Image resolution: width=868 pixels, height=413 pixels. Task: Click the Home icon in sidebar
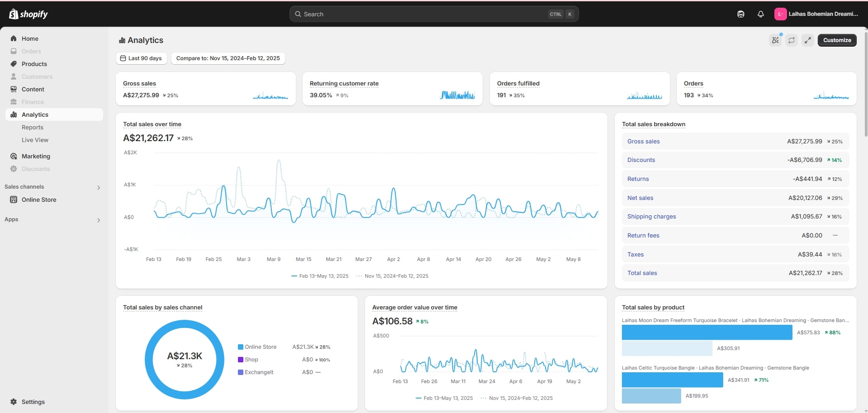[x=14, y=38]
